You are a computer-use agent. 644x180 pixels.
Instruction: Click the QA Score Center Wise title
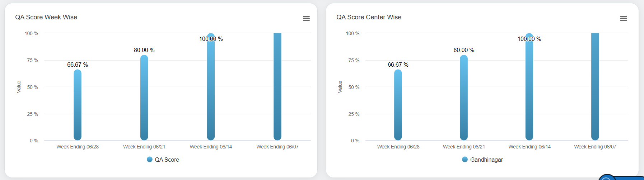pos(369,17)
